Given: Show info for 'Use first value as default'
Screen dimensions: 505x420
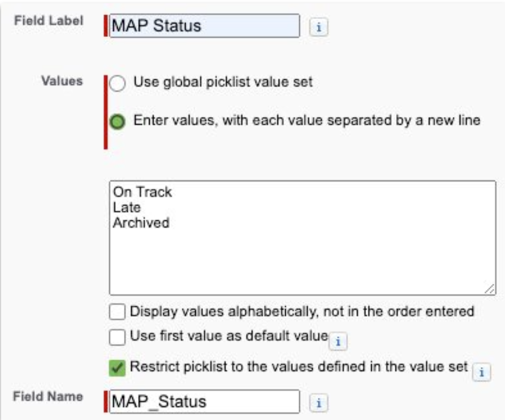Looking at the screenshot, I should pyautogui.click(x=338, y=341).
